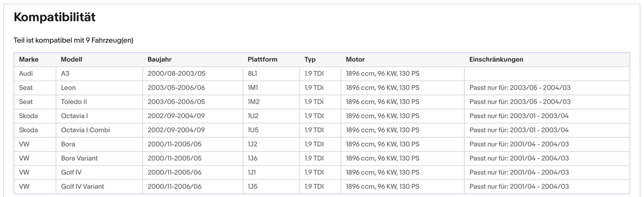
Task: Click the Motor column header
Action: (355, 59)
